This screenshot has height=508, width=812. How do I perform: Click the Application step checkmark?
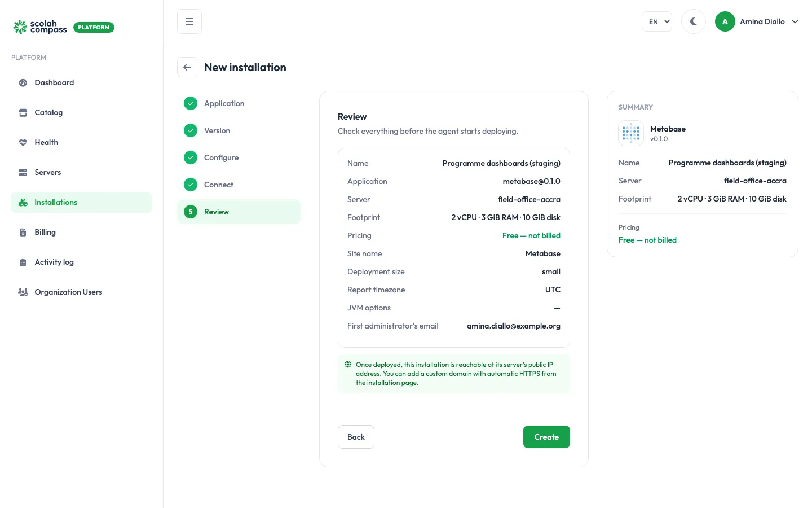click(x=191, y=103)
